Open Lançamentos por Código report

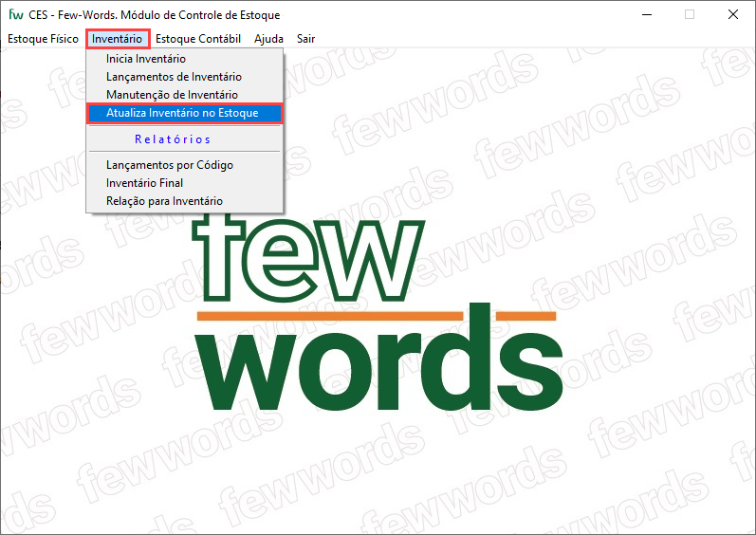pyautogui.click(x=185, y=165)
